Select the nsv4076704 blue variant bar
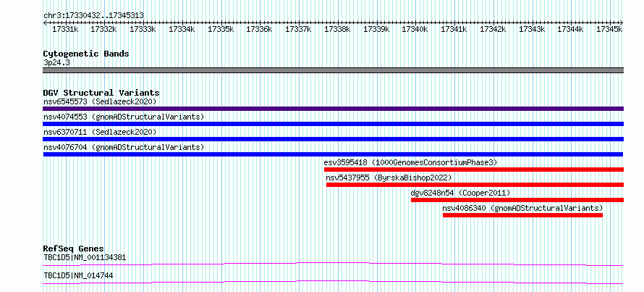 333,154
